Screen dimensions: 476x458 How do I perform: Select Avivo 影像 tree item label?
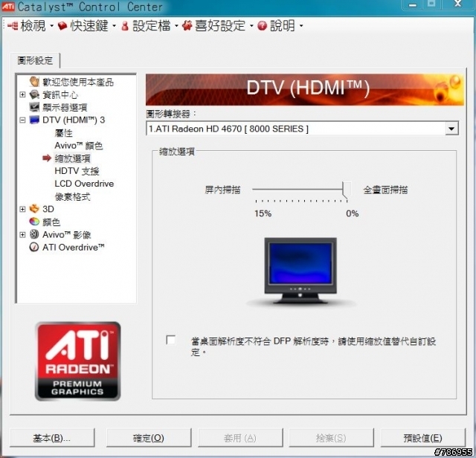(67, 235)
